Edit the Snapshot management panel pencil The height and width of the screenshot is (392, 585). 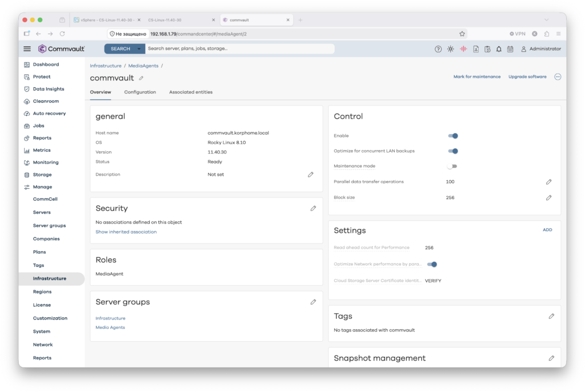point(551,358)
